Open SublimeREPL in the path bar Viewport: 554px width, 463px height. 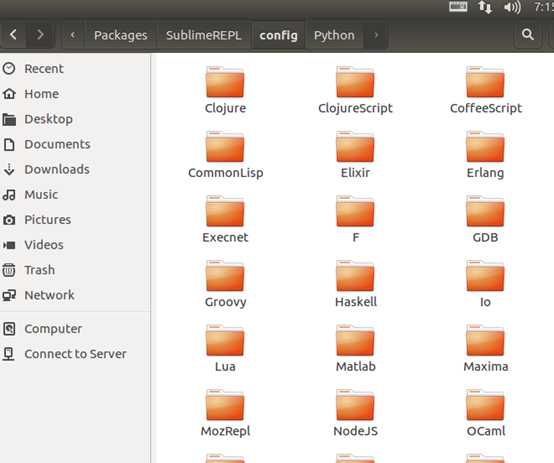204,35
